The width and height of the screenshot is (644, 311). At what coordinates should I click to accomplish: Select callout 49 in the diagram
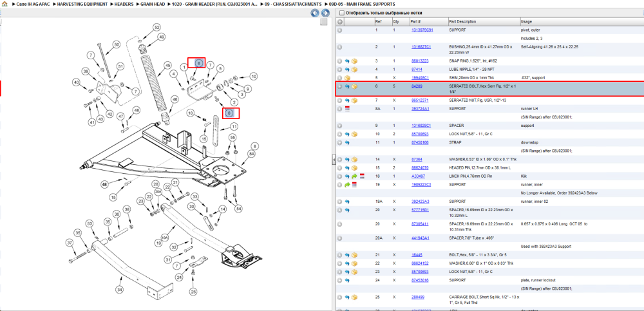162,37
